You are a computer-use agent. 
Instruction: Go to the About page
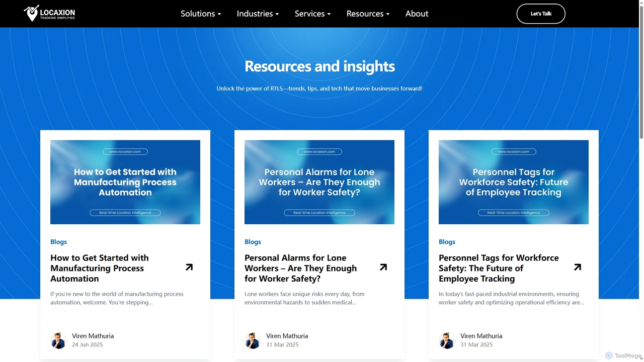point(417,14)
